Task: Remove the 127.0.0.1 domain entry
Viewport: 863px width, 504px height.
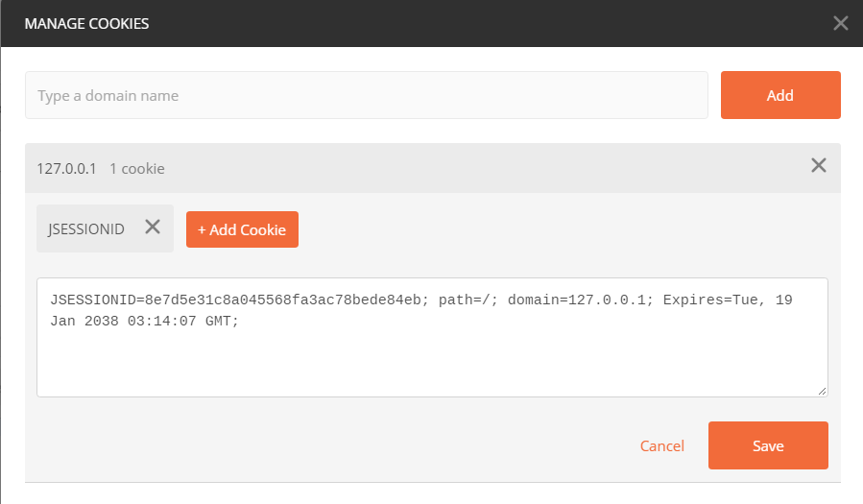Action: (818, 165)
